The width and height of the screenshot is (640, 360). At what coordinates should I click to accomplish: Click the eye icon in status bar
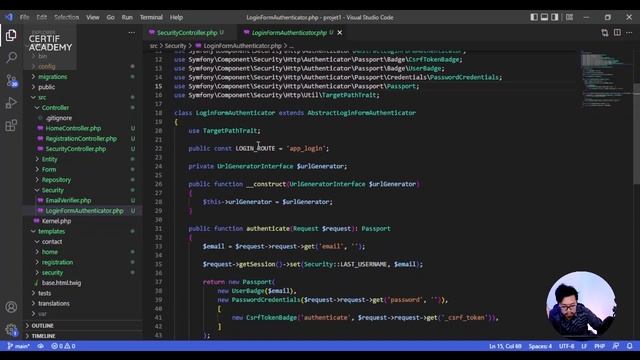(x=40, y=346)
